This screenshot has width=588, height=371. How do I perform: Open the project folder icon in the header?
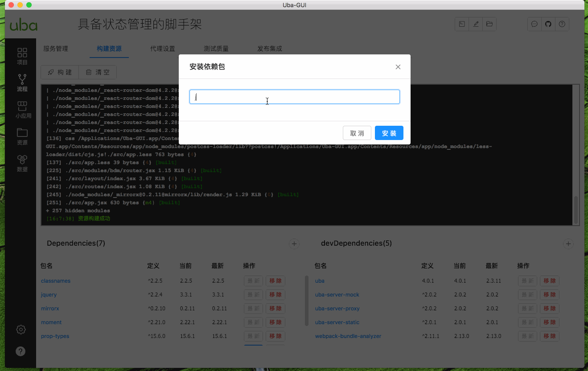489,24
